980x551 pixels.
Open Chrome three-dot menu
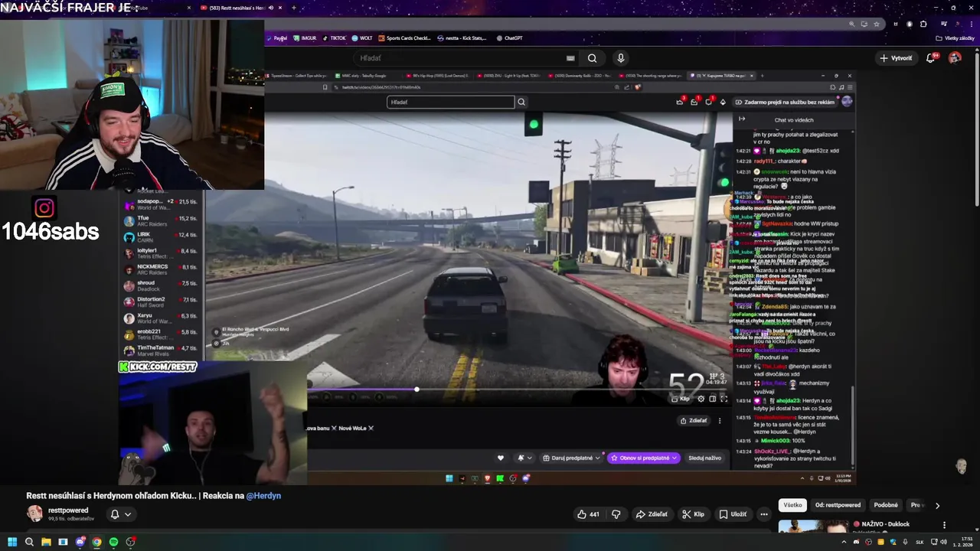point(971,24)
